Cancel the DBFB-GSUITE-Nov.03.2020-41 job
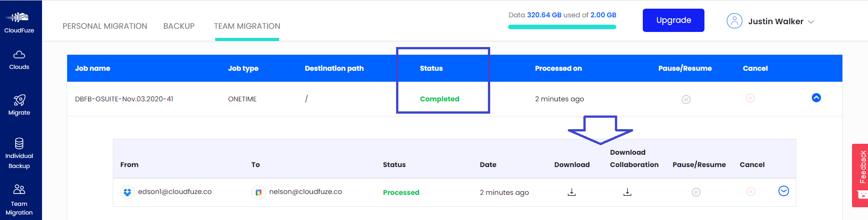 coord(750,98)
